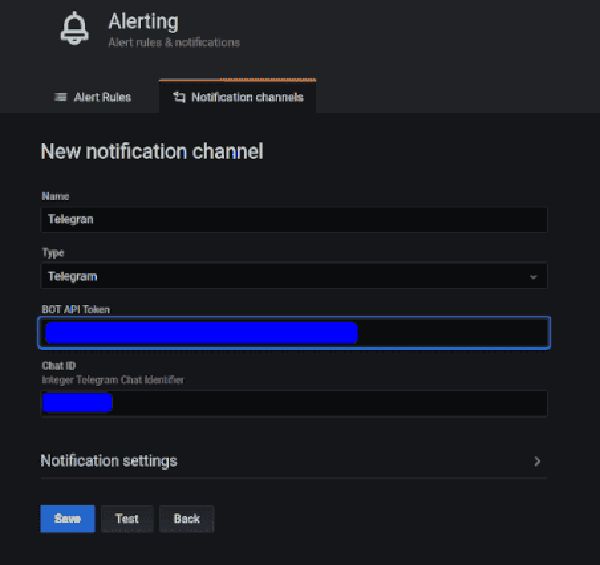The height and width of the screenshot is (565, 600).
Task: Focus the BOT API Token field
Action: coord(294,332)
